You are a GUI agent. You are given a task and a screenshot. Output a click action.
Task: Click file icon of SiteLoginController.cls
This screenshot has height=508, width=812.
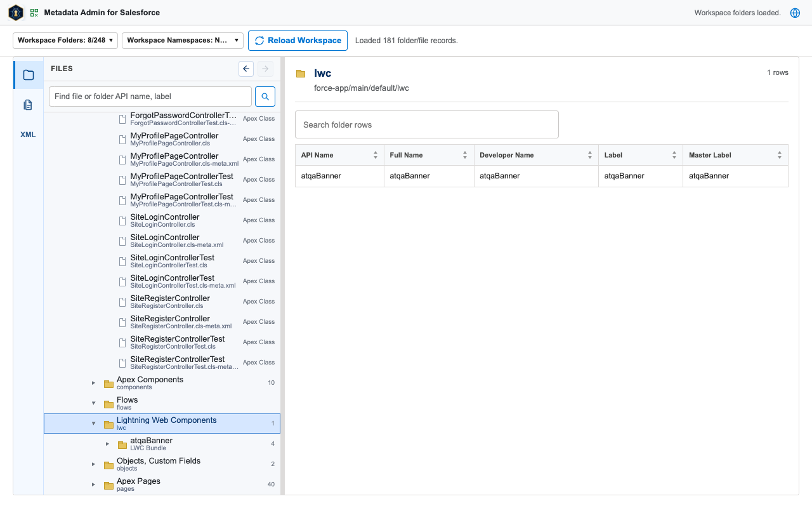click(122, 220)
